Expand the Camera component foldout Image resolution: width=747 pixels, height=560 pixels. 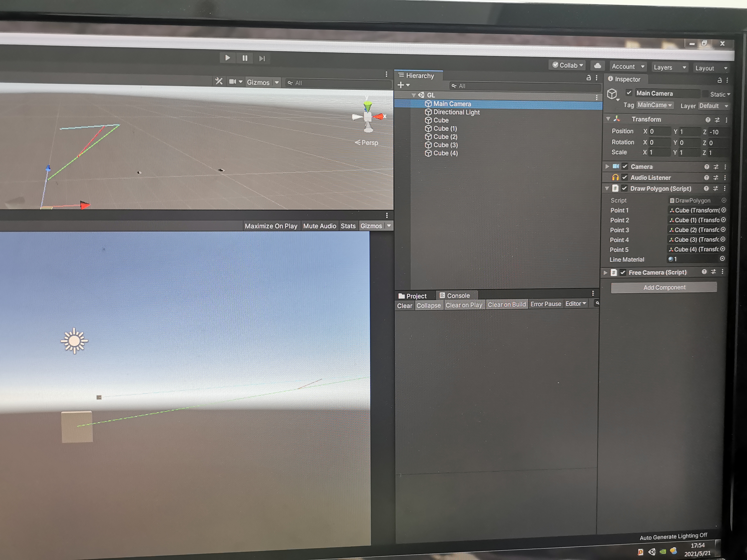click(x=607, y=166)
